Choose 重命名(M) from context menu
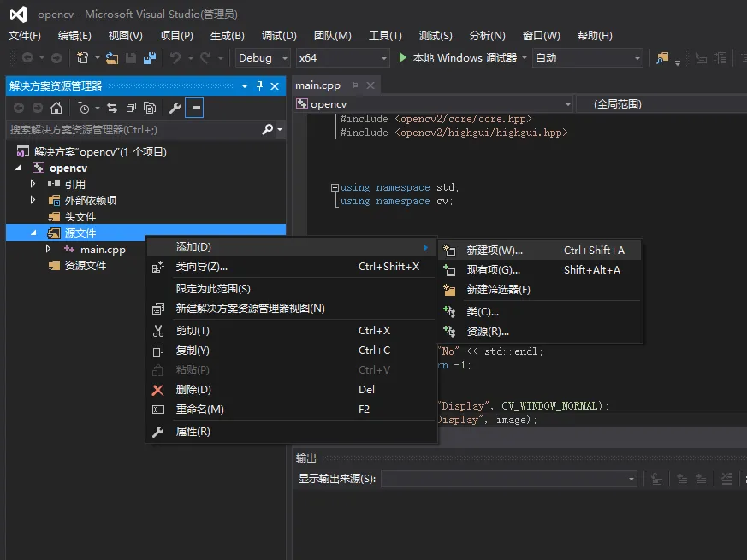747x560 pixels. pos(291,410)
